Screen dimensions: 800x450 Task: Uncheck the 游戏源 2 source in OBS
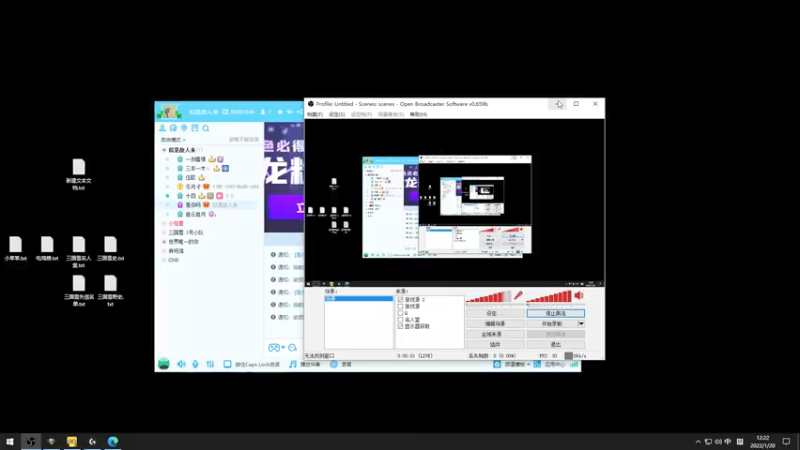pyautogui.click(x=401, y=299)
